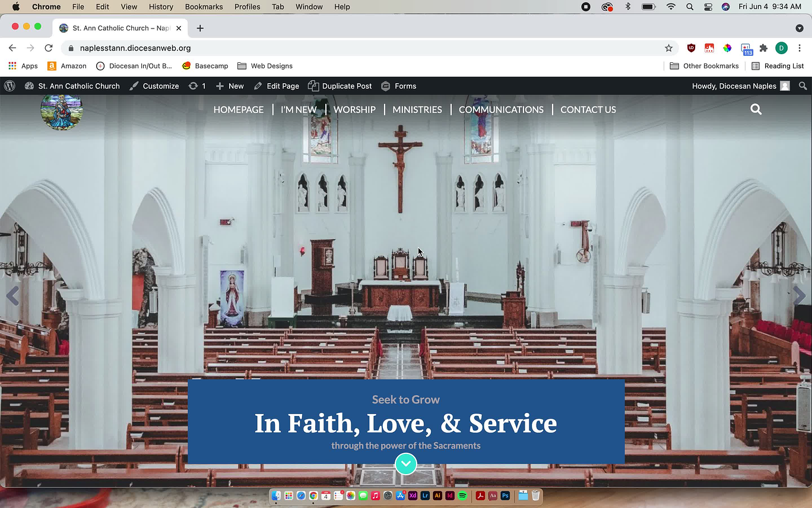This screenshot has height=508, width=812.
Task: Open the Ministries navigation menu item
Action: tap(417, 109)
